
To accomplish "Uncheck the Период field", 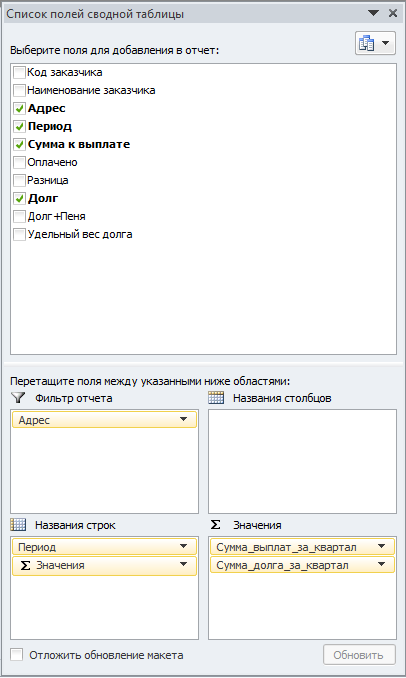I will (x=19, y=126).
